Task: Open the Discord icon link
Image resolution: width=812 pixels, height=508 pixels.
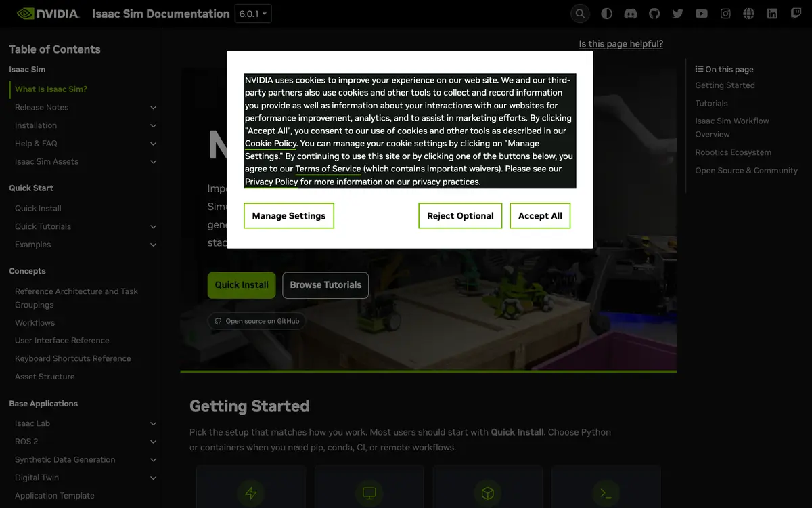Action: tap(630, 14)
